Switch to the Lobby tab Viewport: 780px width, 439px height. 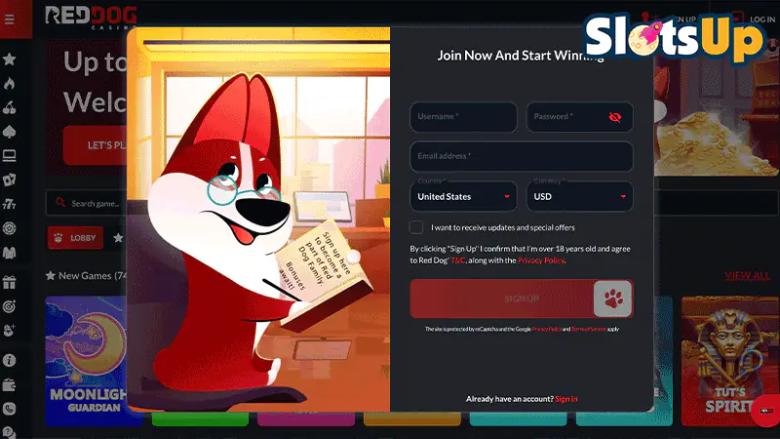tap(75, 238)
